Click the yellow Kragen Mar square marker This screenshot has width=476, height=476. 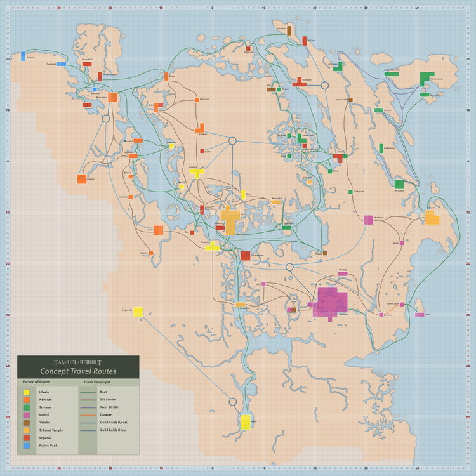click(x=138, y=312)
